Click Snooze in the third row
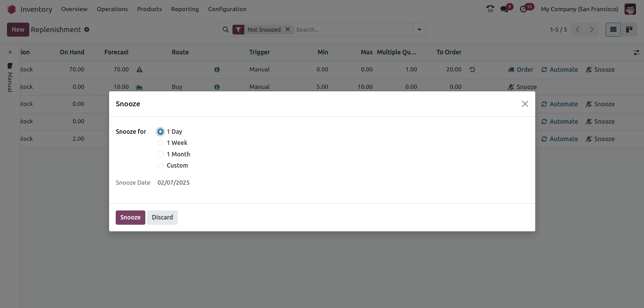The image size is (644, 308). click(600, 104)
